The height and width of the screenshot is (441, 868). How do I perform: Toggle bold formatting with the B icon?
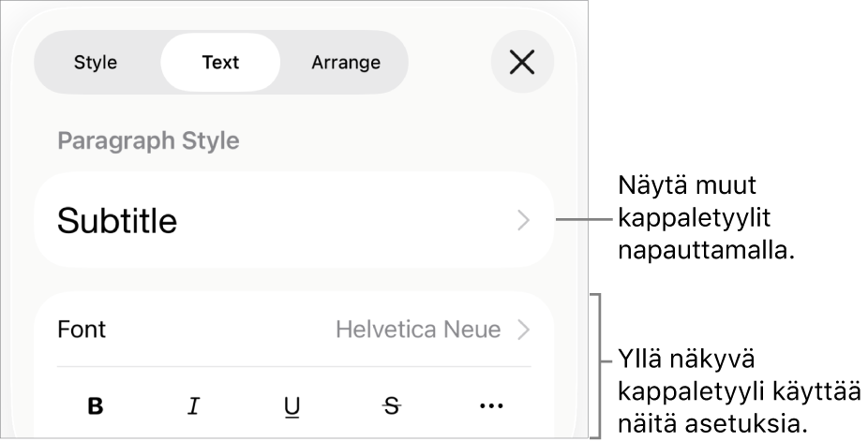tap(96, 406)
